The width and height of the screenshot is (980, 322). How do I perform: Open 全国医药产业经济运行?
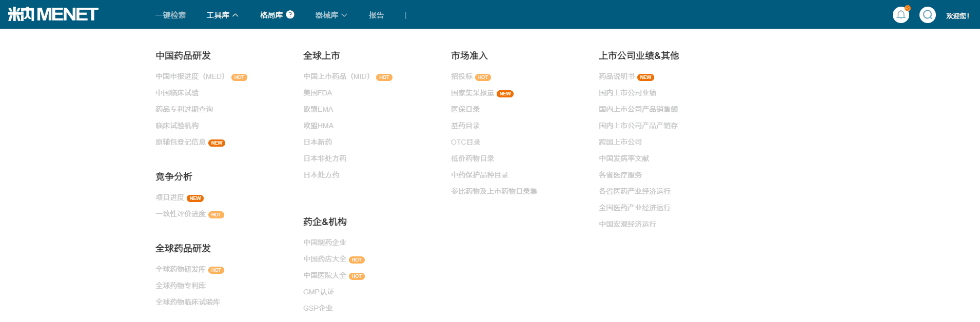635,208
